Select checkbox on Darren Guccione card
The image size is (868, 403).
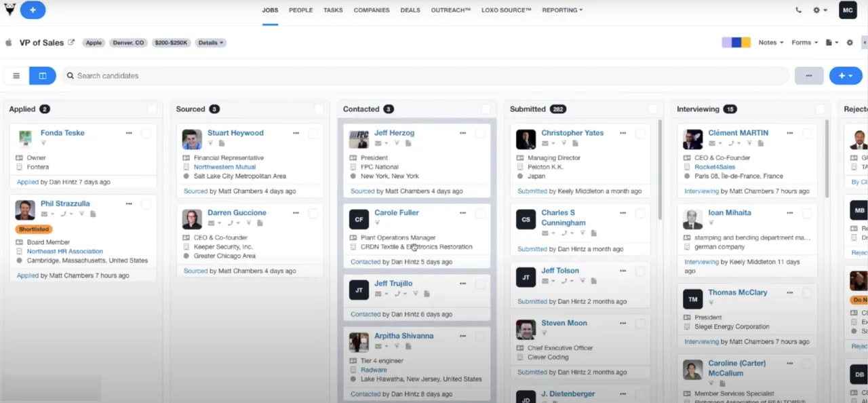point(313,213)
